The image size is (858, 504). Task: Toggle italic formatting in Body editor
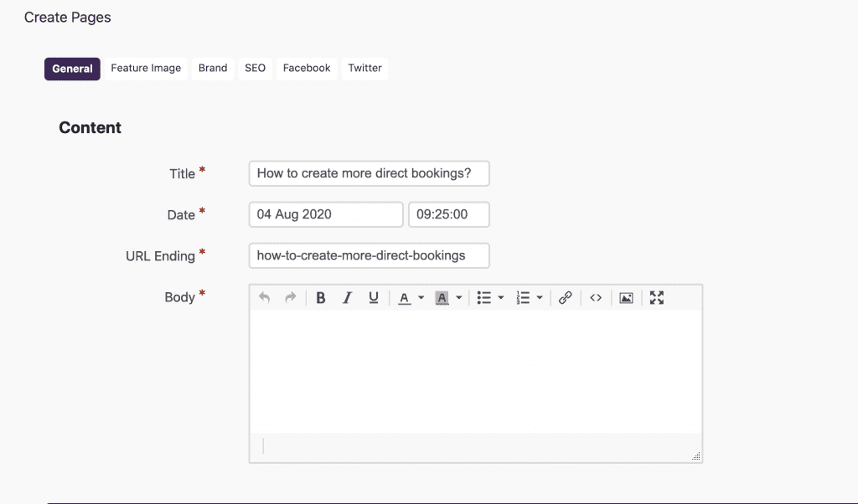[347, 297]
